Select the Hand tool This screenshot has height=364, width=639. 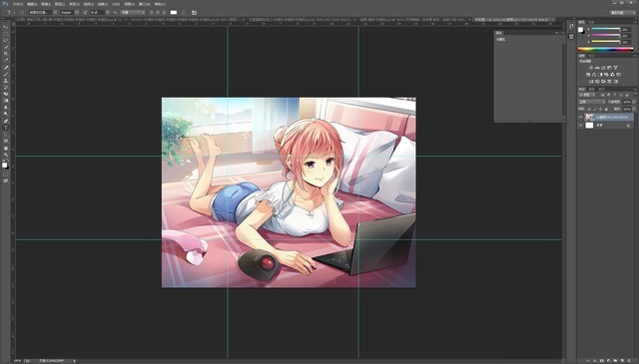pos(6,149)
